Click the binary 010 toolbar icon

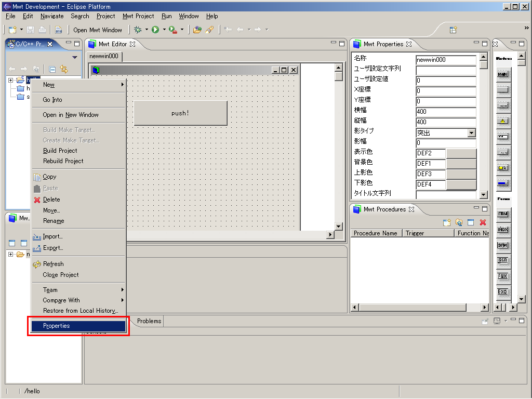coord(58,30)
